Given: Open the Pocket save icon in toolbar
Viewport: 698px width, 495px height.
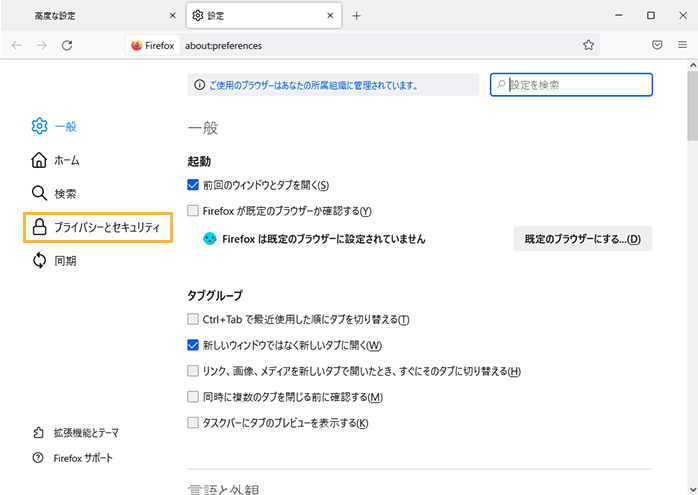Looking at the screenshot, I should (657, 45).
